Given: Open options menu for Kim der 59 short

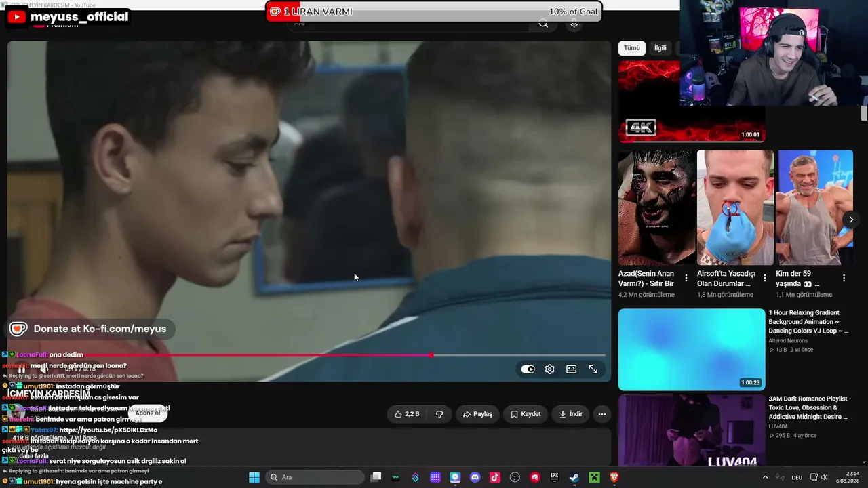Looking at the screenshot, I should pyautogui.click(x=844, y=278).
